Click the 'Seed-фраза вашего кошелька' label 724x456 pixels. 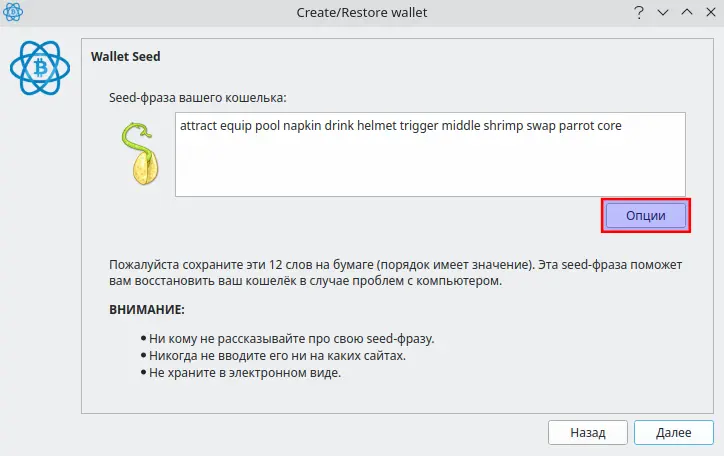(x=198, y=98)
